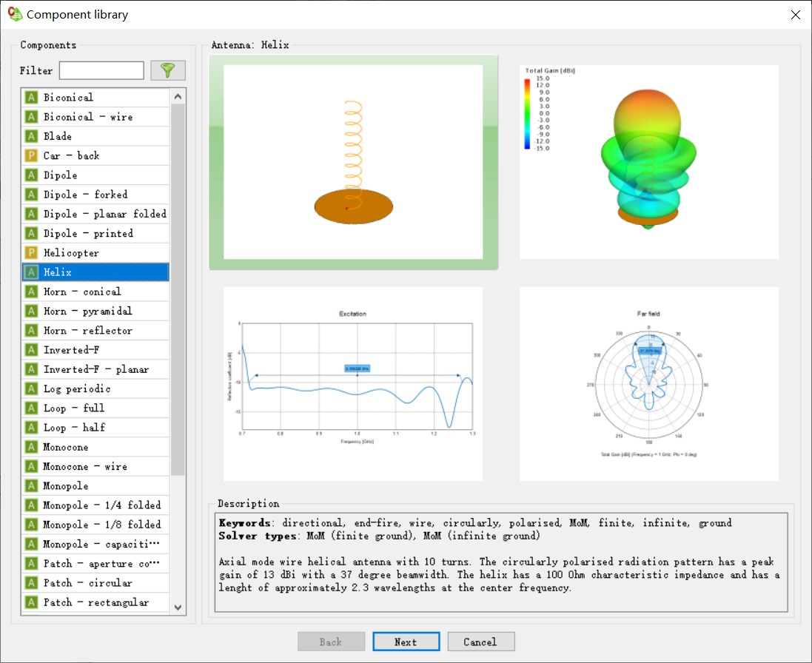Open the Total Gain 3D pattern thumbnail
The width and height of the screenshot is (812, 663).
[x=649, y=162]
